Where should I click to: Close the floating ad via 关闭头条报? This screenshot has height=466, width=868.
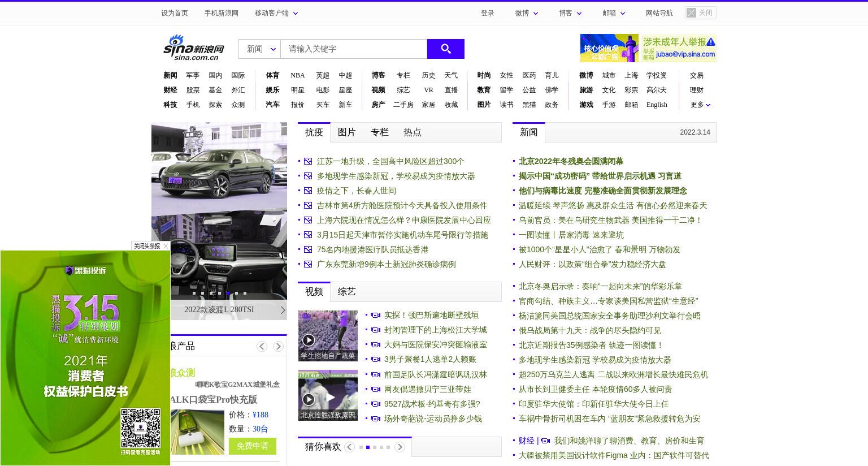pyautogui.click(x=151, y=246)
